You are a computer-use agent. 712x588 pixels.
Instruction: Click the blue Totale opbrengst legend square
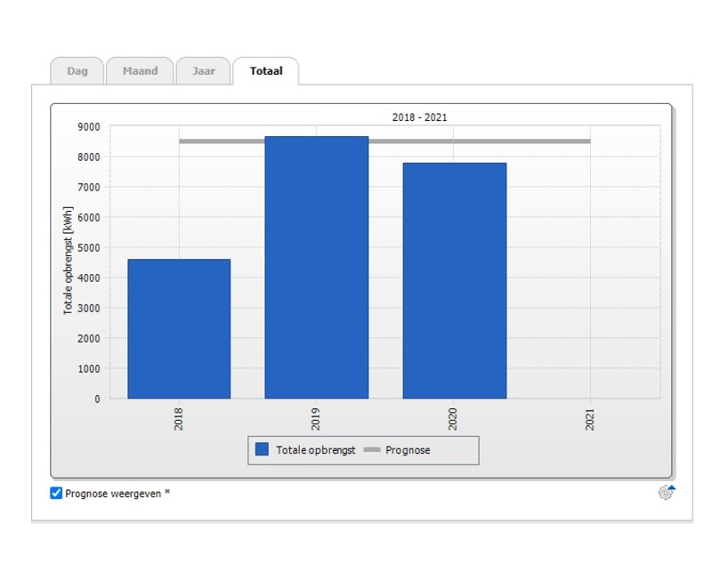coord(262,450)
